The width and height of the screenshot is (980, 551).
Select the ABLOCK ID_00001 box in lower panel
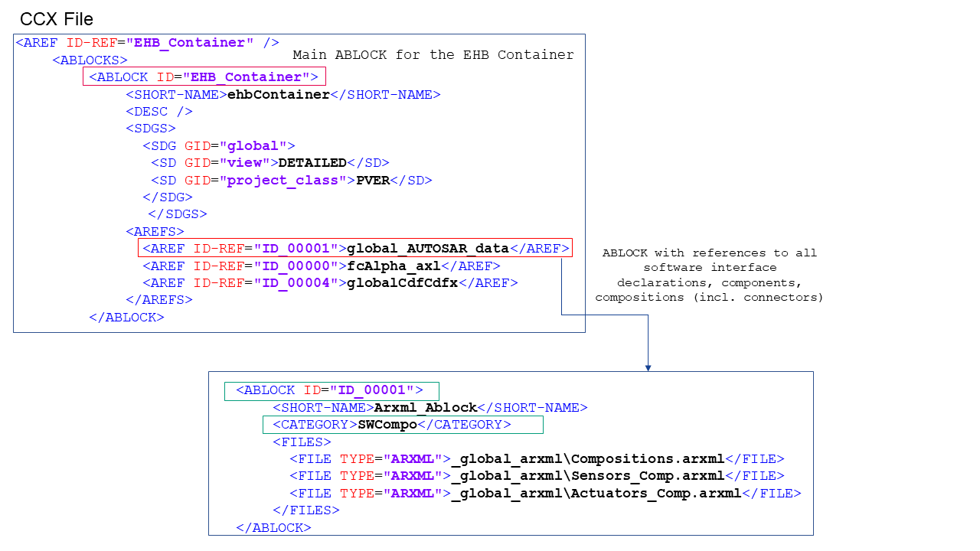point(331,390)
